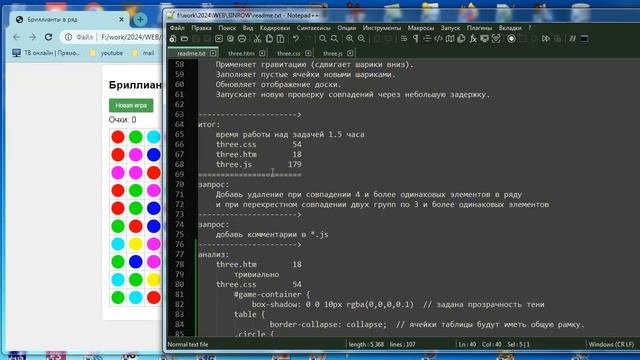Open the Плагины menu
The height and width of the screenshot is (360, 640).
click(479, 28)
